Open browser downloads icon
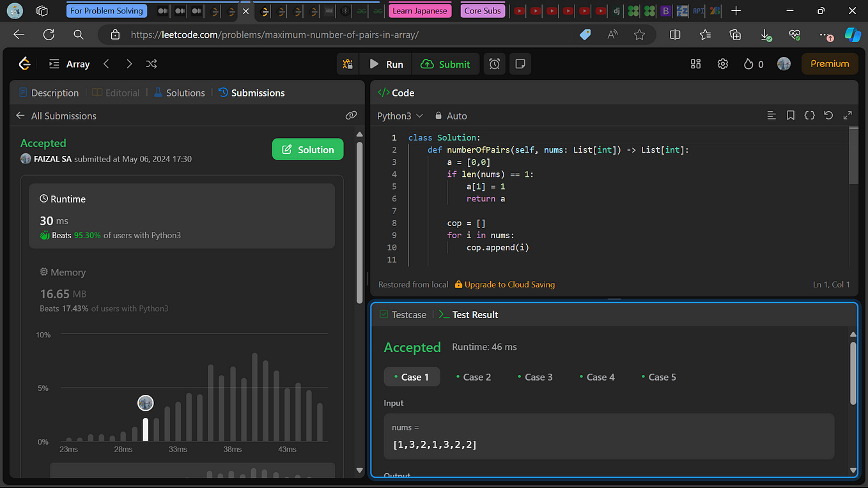The image size is (868, 488). coord(765,34)
